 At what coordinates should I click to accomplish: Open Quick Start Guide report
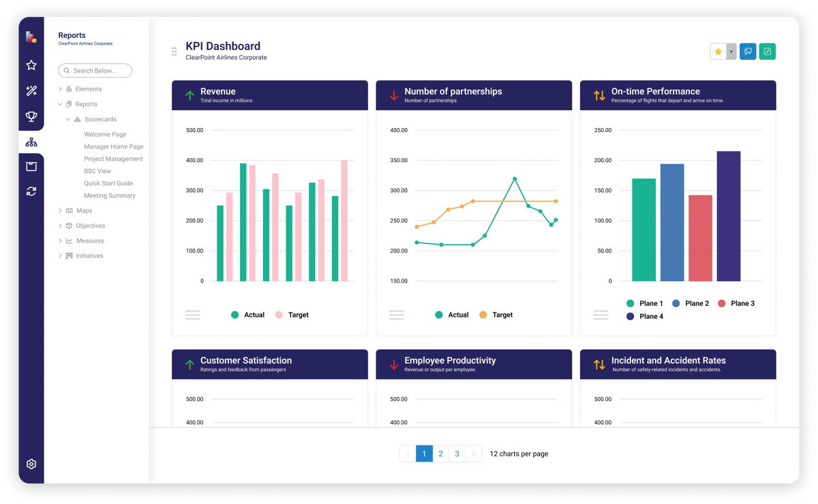(108, 184)
